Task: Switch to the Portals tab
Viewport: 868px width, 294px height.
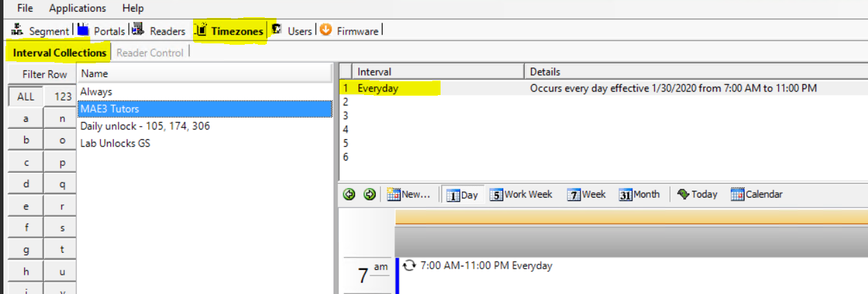Action: click(110, 31)
